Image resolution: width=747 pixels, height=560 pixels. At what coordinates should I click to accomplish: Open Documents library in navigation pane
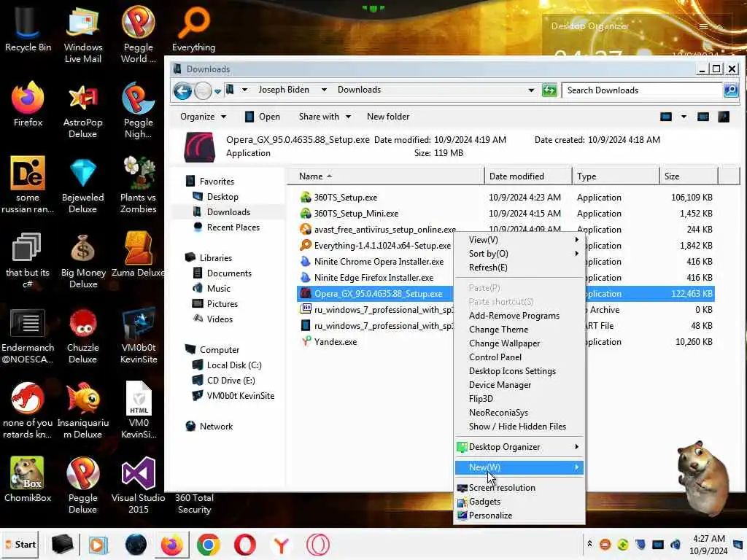pyautogui.click(x=228, y=273)
